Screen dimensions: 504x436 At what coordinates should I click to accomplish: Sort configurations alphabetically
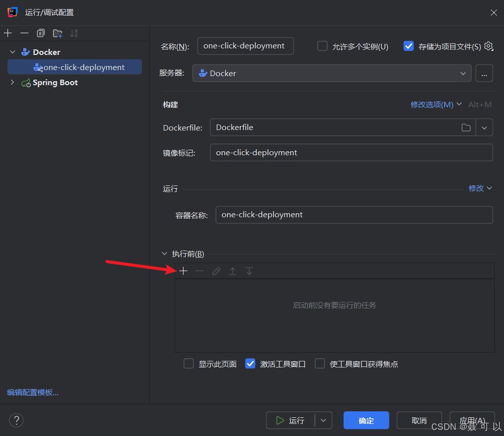pyautogui.click(x=74, y=33)
